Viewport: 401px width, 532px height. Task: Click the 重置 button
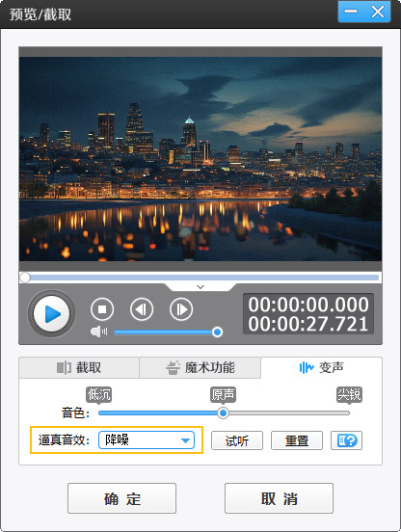(x=297, y=440)
